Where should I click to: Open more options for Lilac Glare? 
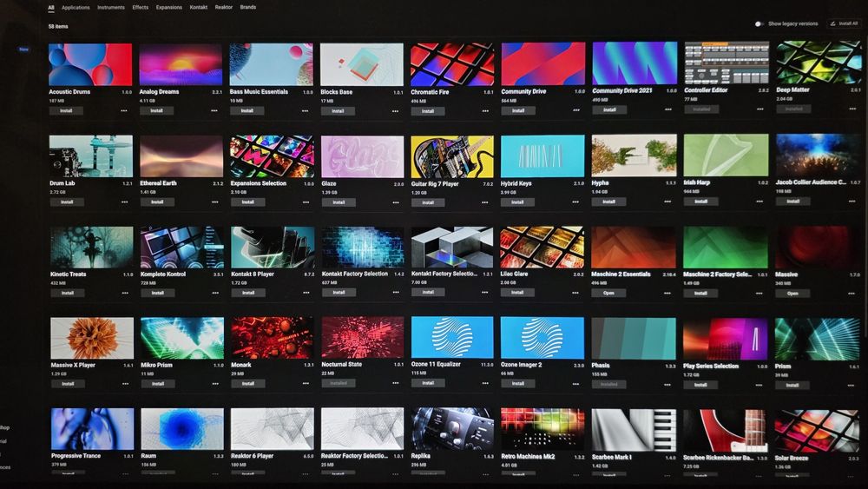(575, 293)
